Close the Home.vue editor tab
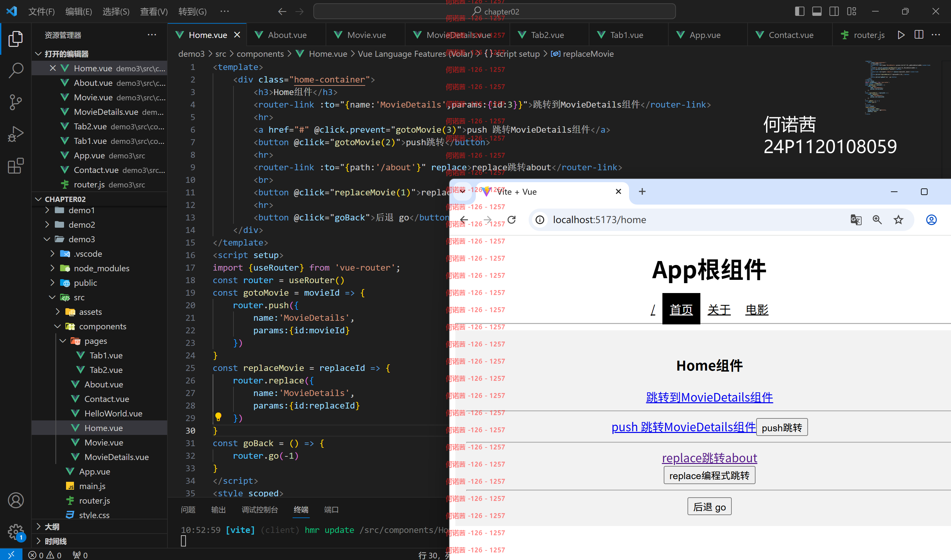 coord(237,35)
